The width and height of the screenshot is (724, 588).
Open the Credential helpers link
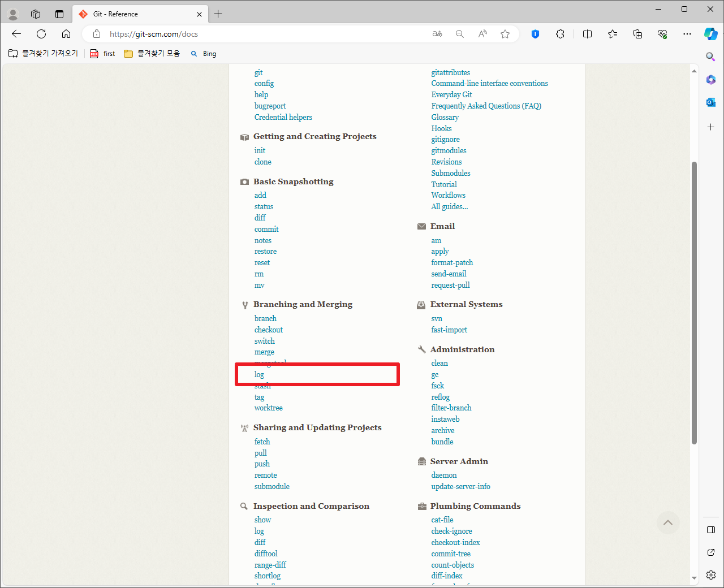(283, 117)
